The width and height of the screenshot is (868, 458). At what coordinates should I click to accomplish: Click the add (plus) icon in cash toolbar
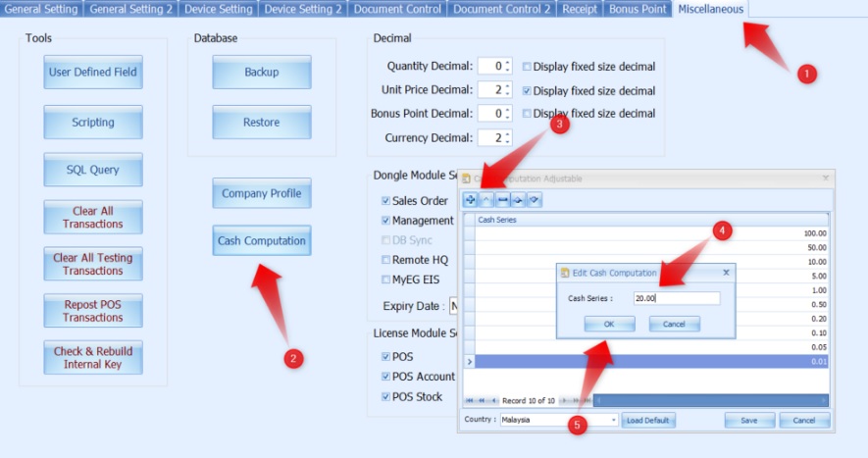coord(471,199)
